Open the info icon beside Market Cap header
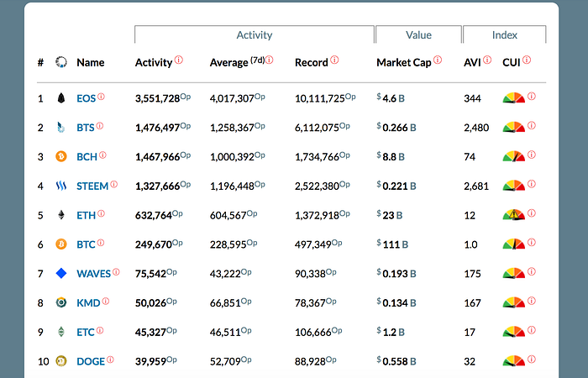Screen dimensions: 588x378 [438, 60]
